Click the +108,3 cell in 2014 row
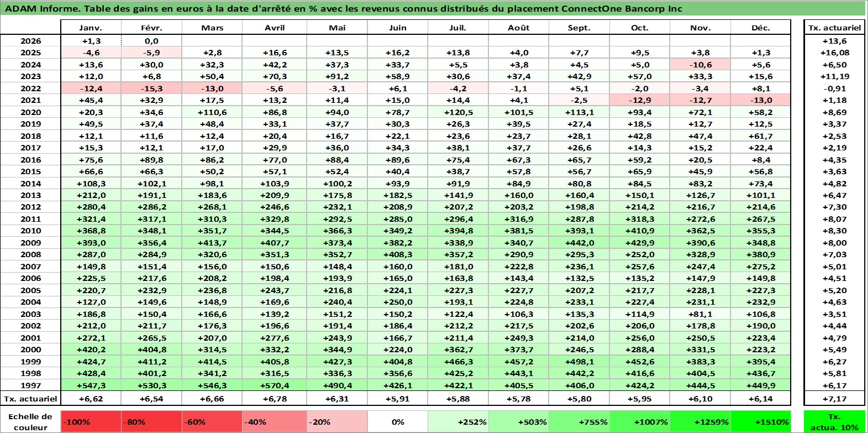This screenshot has height=433, width=868. point(91,184)
